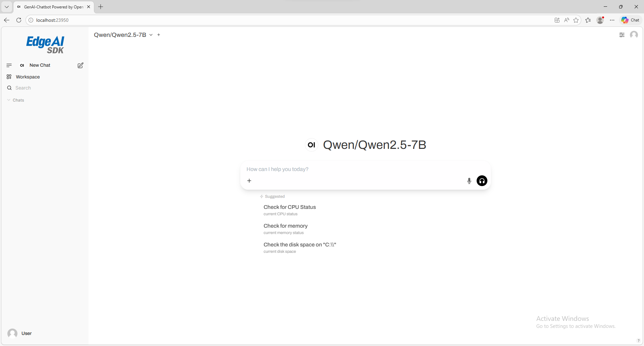Start voice input with the microphone icon
644x346 pixels.
pos(469,181)
